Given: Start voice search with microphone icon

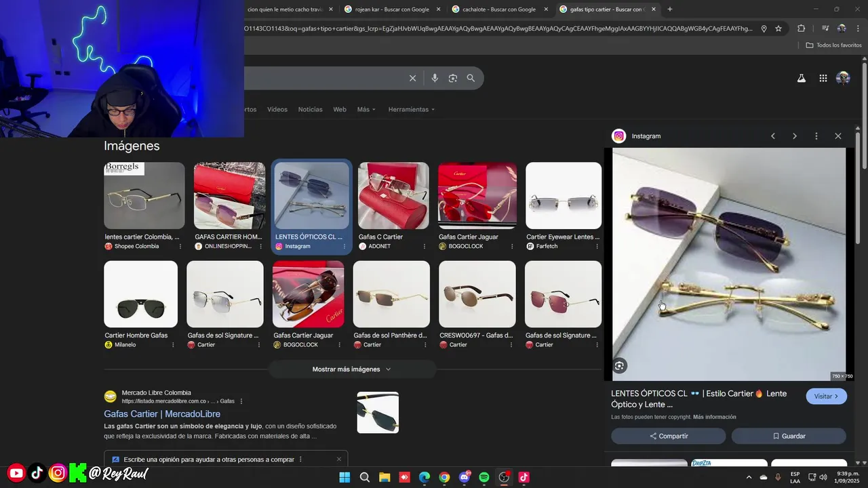Looking at the screenshot, I should (435, 78).
